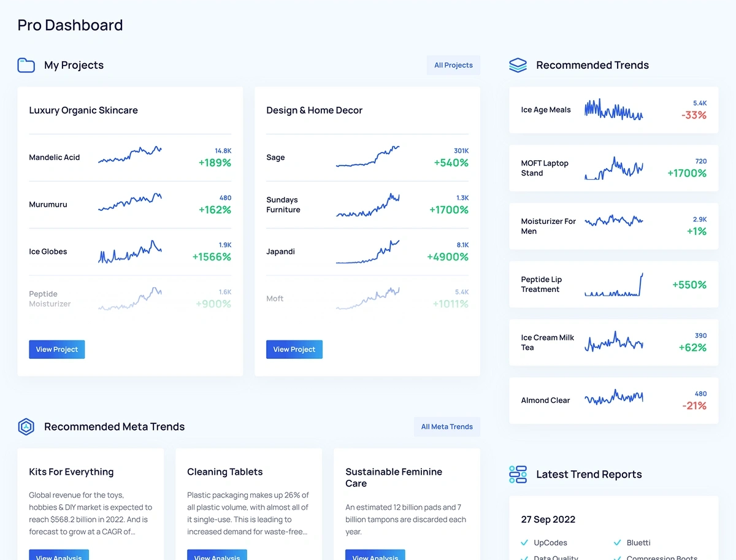Viewport: 736px width, 560px height.
Task: Click the checkmark icon beside Bluetti
Action: click(618, 543)
